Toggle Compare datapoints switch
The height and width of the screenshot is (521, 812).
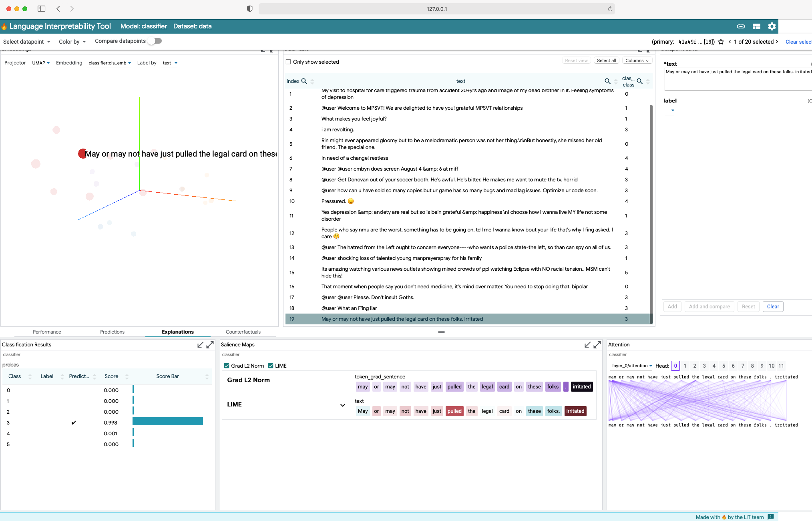point(155,41)
